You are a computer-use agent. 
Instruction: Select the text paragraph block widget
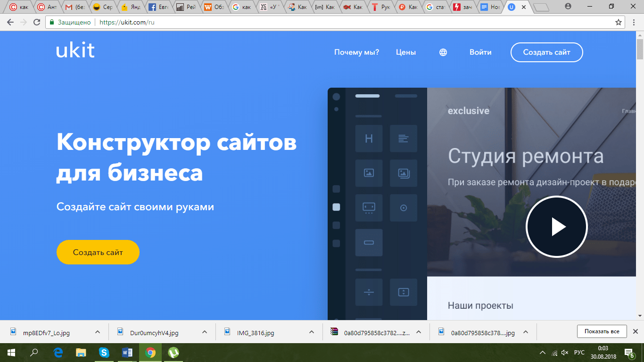[x=404, y=139]
